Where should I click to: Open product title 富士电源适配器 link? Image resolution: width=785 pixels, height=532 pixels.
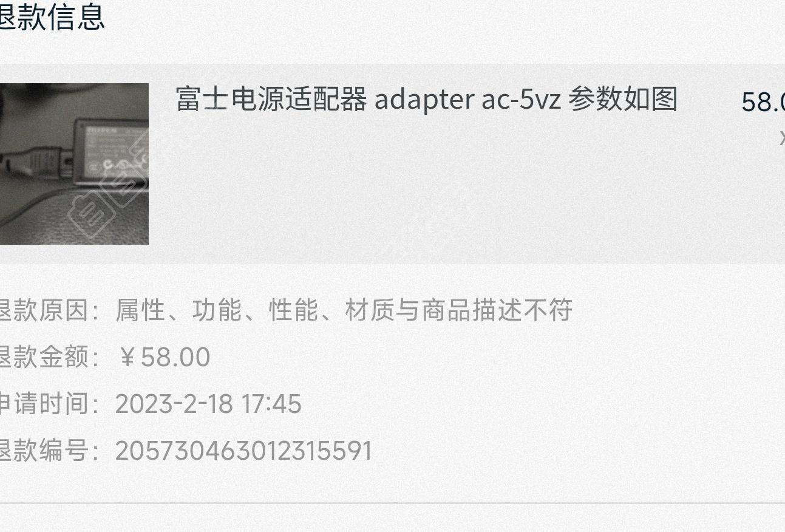271,99
